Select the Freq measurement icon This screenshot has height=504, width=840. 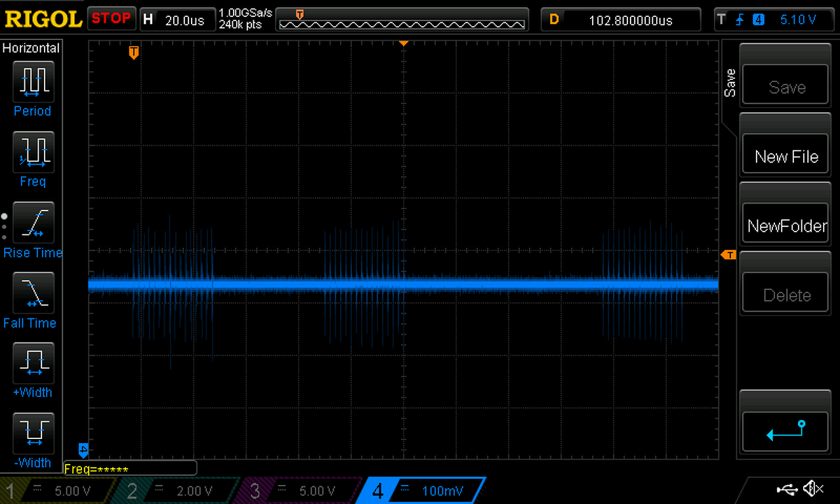(x=33, y=152)
